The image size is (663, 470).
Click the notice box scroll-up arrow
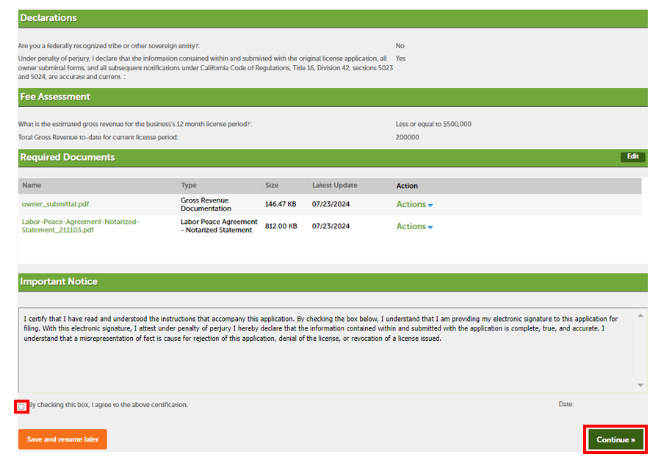[x=641, y=313]
